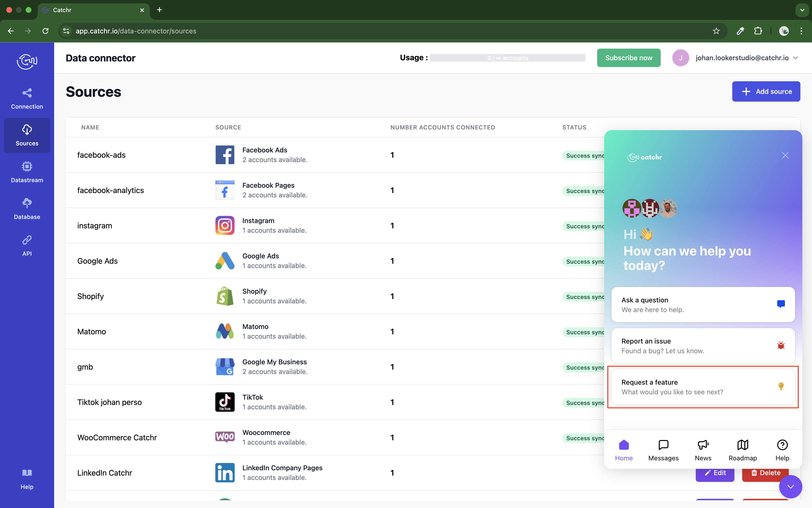Collapse the chat widget launcher button
This screenshot has width=812, height=508.
(x=790, y=486)
